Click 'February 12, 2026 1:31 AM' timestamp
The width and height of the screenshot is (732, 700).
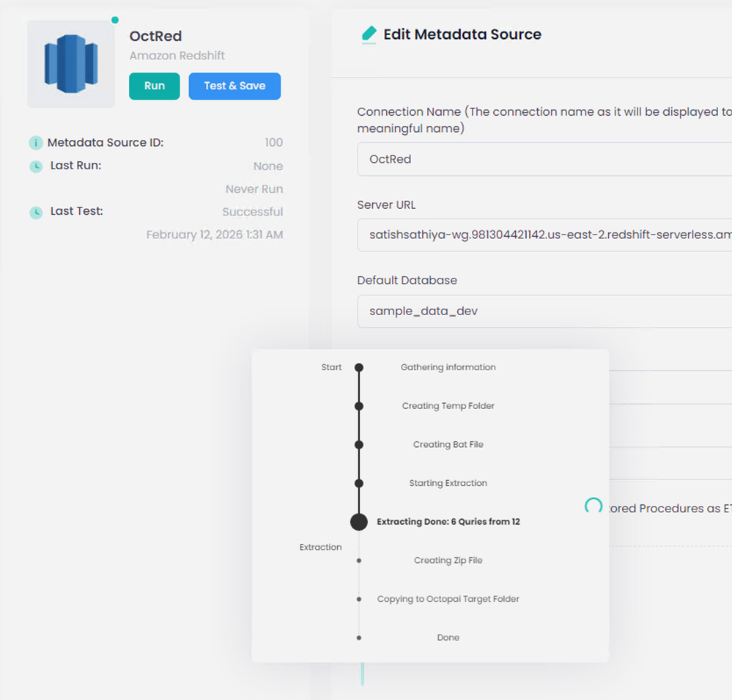pyautogui.click(x=215, y=235)
